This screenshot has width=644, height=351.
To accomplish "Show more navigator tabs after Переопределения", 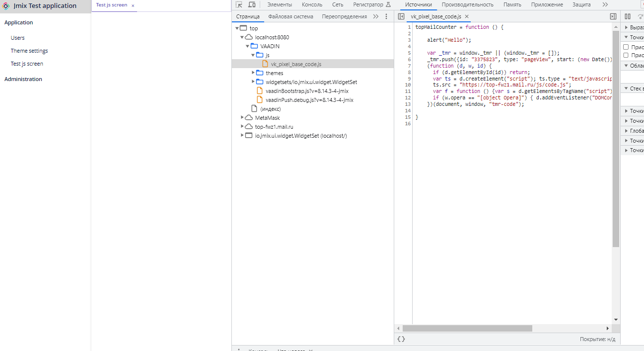I will [x=376, y=16].
